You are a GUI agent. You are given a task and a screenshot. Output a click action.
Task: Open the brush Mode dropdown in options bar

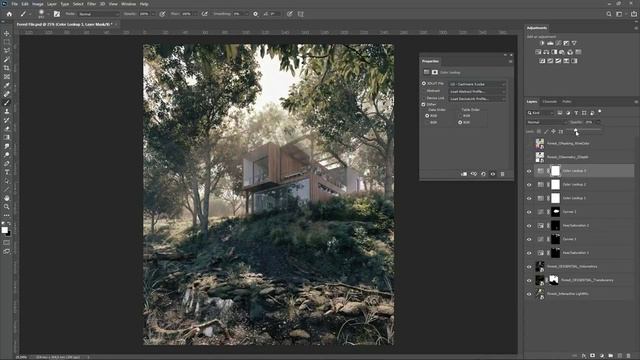pyautogui.click(x=99, y=14)
